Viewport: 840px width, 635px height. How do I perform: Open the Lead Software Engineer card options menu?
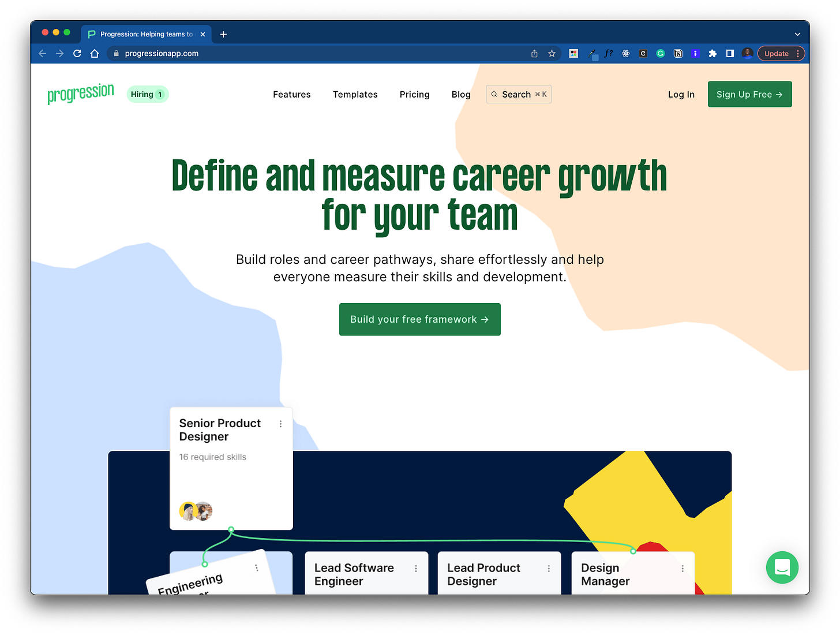click(x=416, y=569)
